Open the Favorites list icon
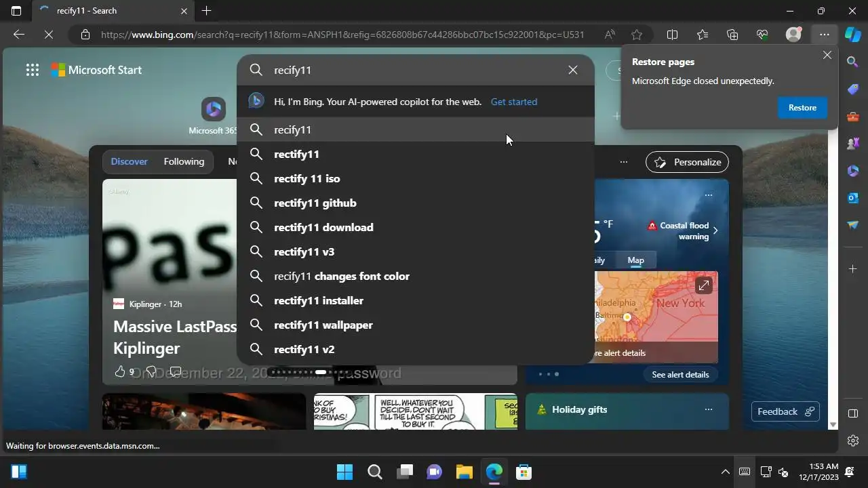Image resolution: width=868 pixels, height=488 pixels. [x=702, y=35]
